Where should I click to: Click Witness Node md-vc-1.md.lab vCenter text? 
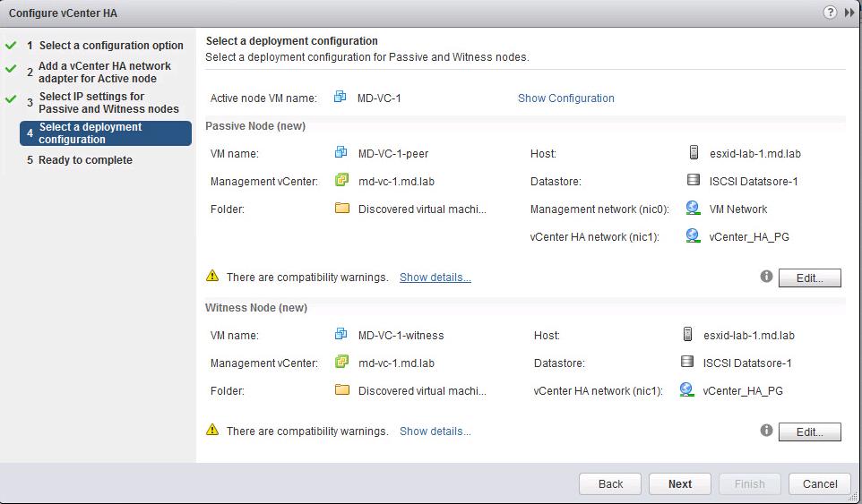point(396,363)
